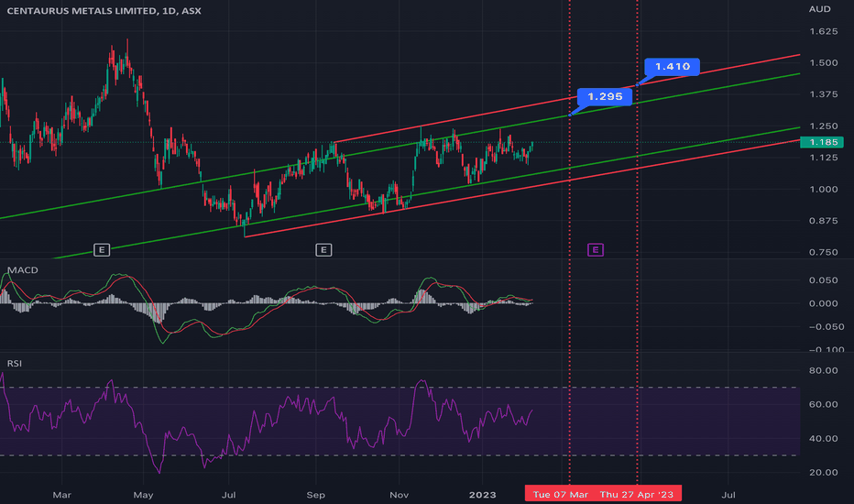Screen dimensions: 854x504
Task: Click the current price tag 1.185
Action: click(x=823, y=142)
